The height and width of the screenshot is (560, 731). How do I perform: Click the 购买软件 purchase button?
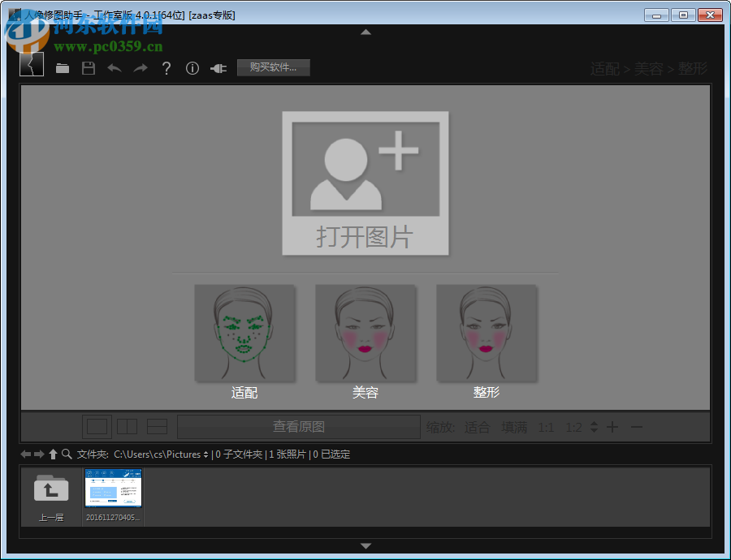pyautogui.click(x=273, y=68)
